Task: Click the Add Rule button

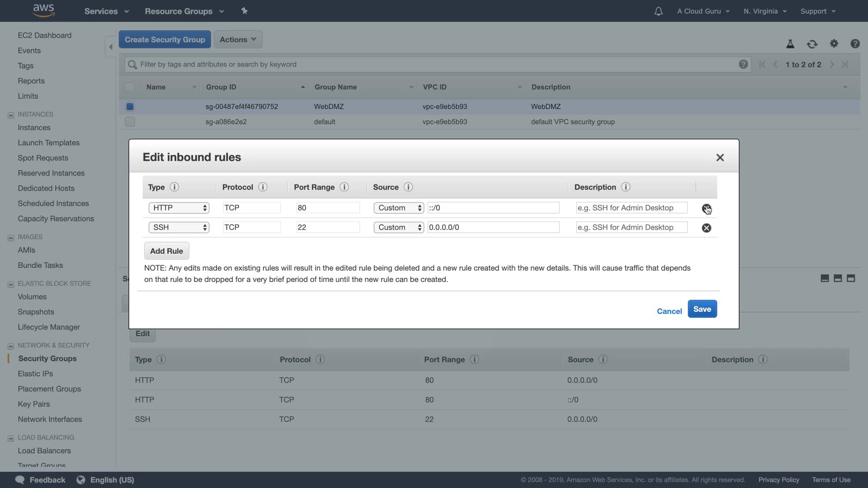Action: pyautogui.click(x=166, y=251)
